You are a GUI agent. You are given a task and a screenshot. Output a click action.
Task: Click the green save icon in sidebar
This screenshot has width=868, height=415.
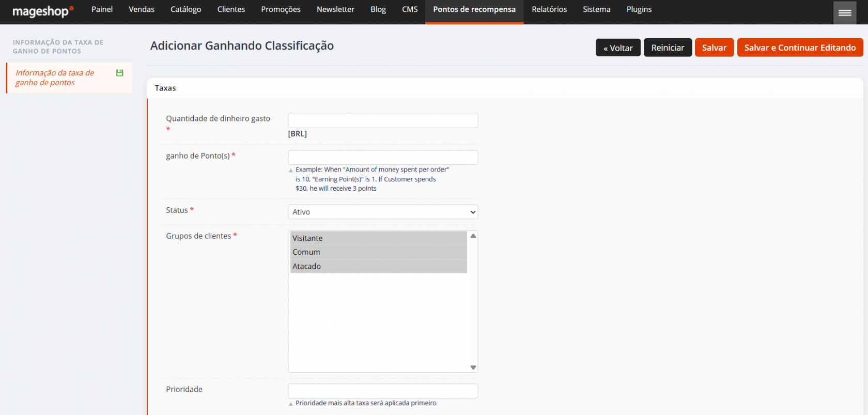pyautogui.click(x=120, y=73)
